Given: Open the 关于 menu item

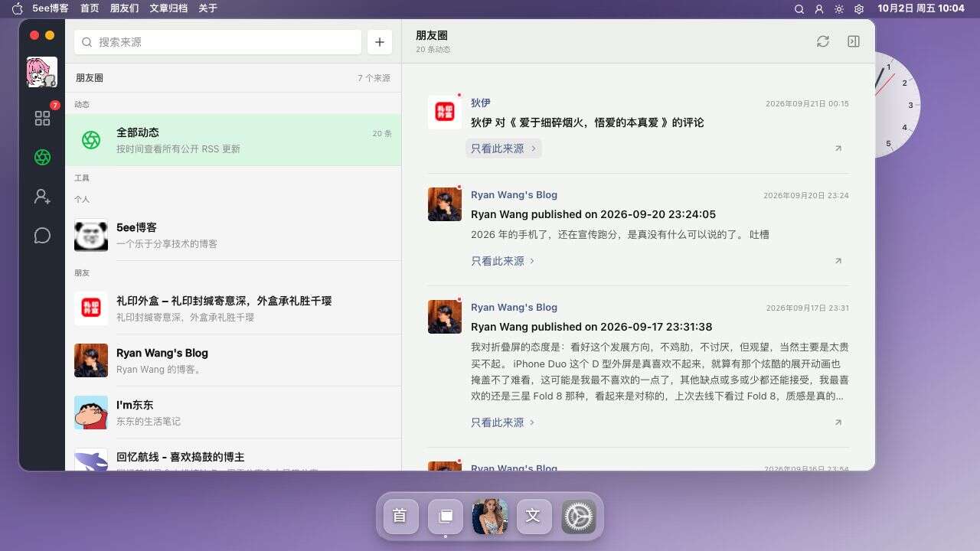Looking at the screenshot, I should point(207,8).
